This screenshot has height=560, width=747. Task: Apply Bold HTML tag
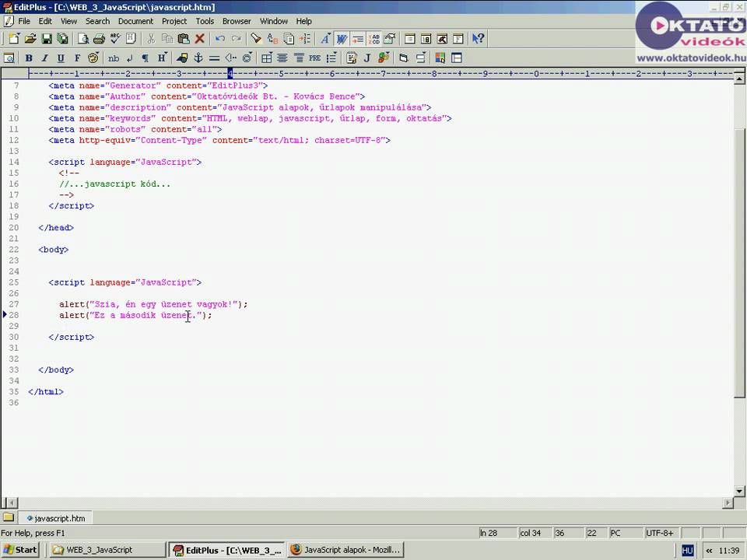click(x=29, y=58)
